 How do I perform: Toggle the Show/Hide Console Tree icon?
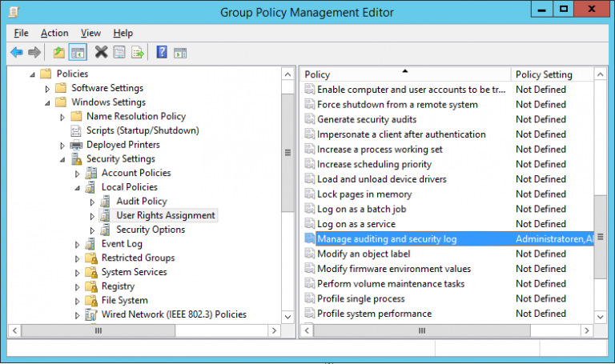tap(78, 53)
